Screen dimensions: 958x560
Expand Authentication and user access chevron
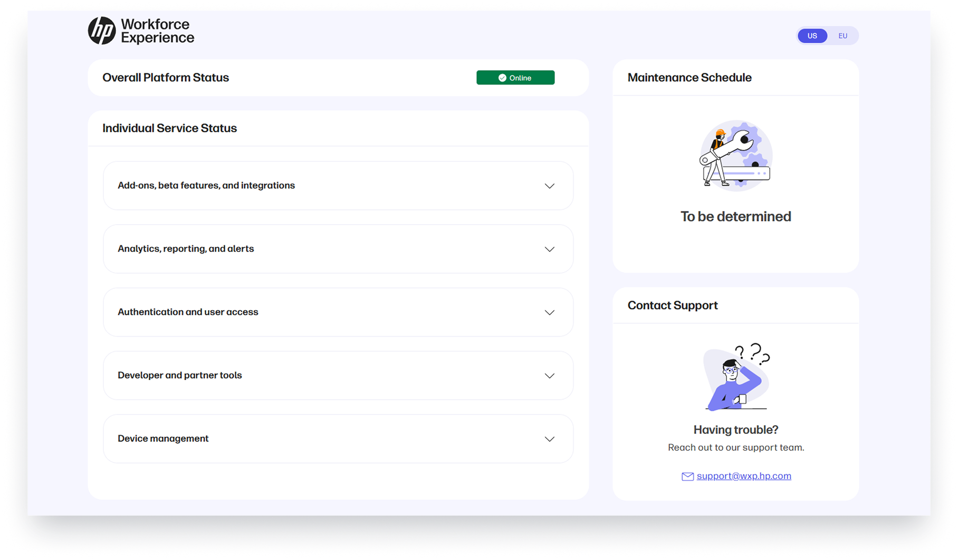[x=549, y=313]
